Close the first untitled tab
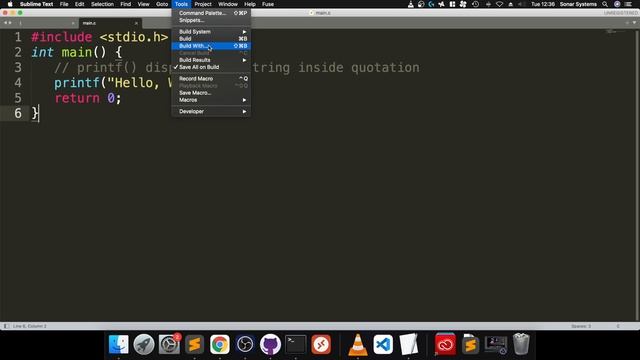The height and width of the screenshot is (360, 640). pyautogui.click(x=73, y=23)
